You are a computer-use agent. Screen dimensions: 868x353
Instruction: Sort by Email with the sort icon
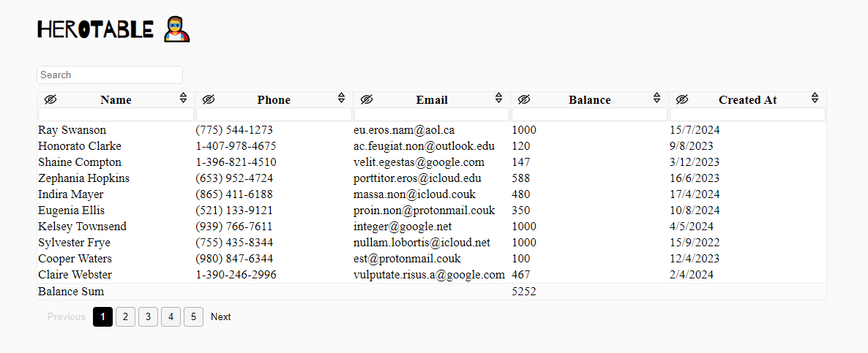click(x=499, y=98)
